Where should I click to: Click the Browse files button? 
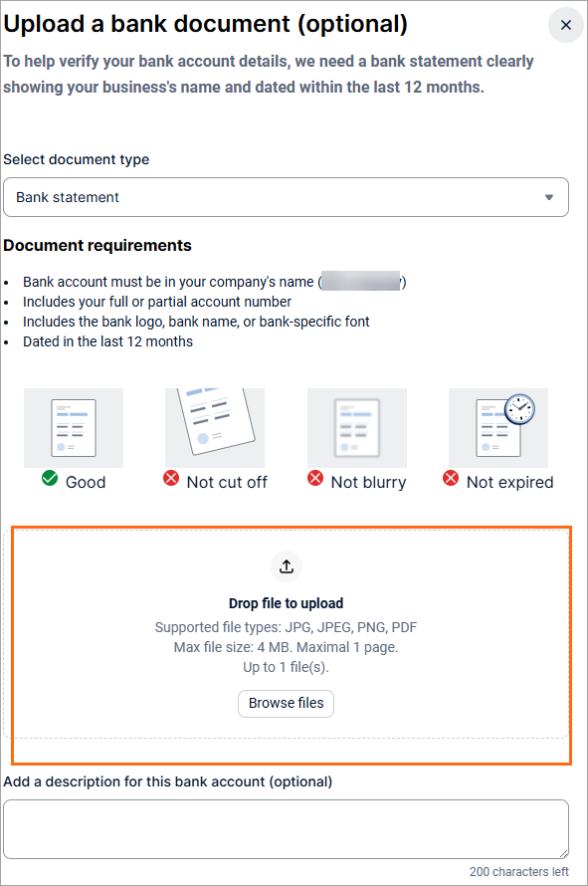[286, 704]
